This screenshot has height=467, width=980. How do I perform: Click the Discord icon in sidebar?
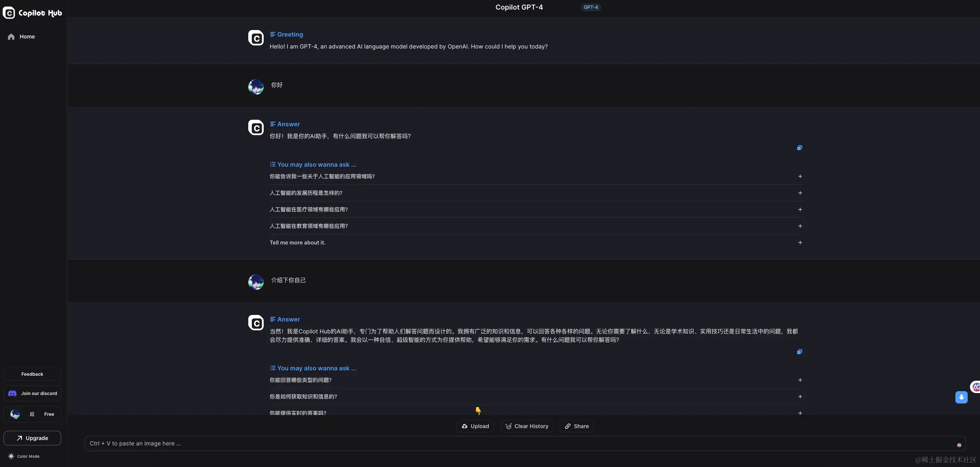(x=12, y=393)
